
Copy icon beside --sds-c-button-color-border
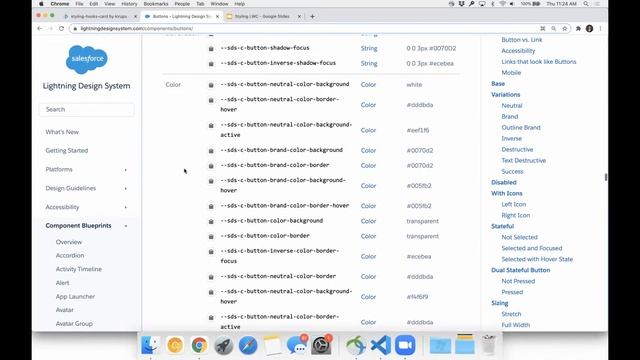(x=211, y=236)
